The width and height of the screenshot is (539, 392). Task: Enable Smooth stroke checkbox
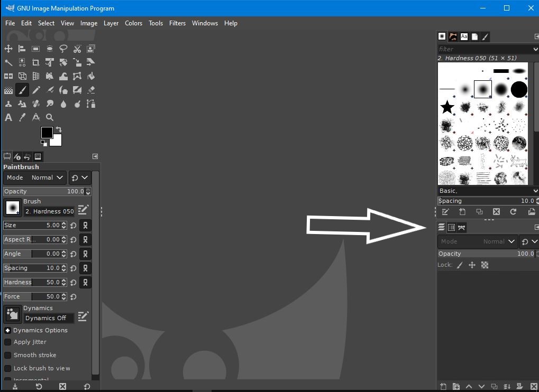(7, 355)
